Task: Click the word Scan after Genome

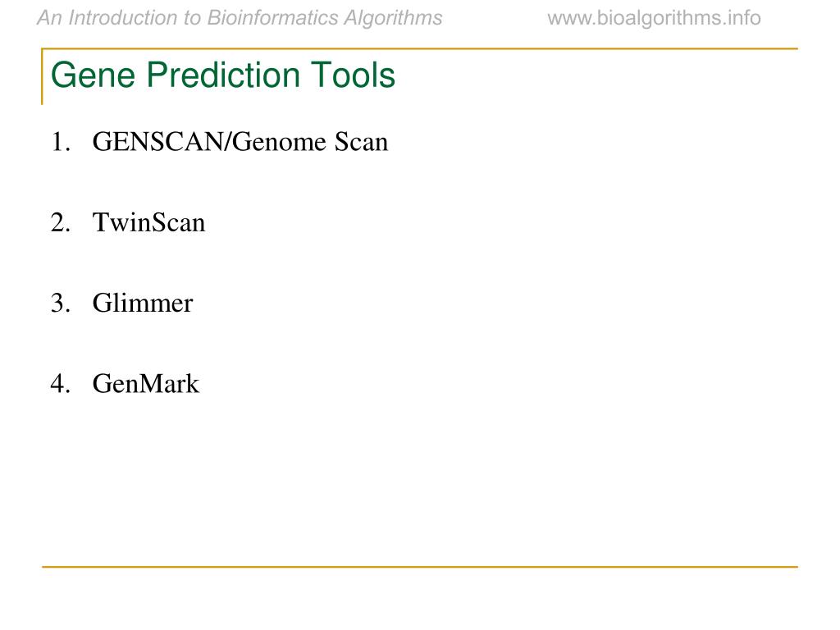Action: pyautogui.click(x=362, y=142)
